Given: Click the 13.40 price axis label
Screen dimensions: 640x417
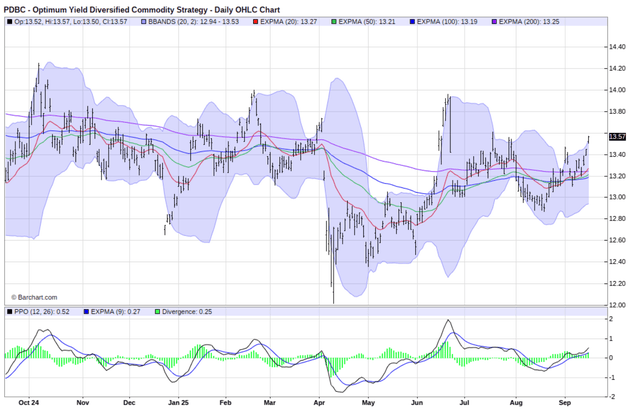Looking at the screenshot, I should [x=617, y=155].
